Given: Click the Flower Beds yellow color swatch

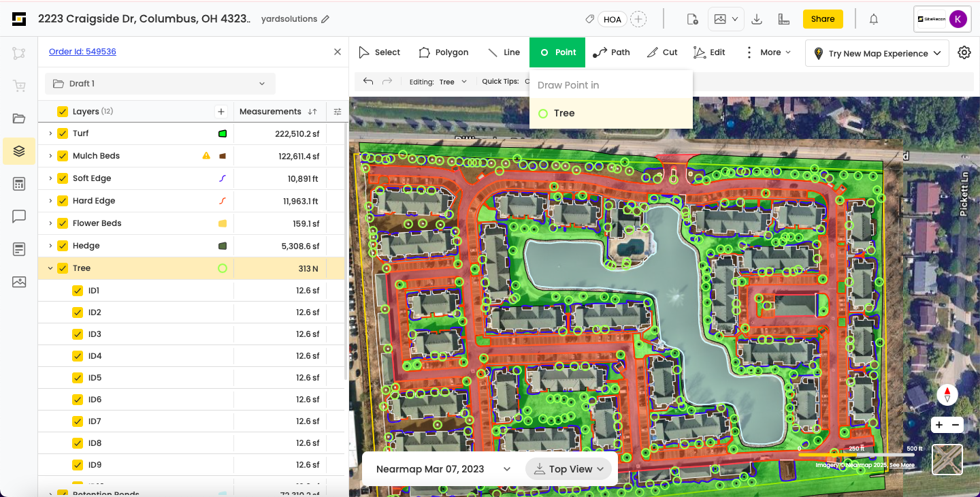Looking at the screenshot, I should [x=223, y=223].
